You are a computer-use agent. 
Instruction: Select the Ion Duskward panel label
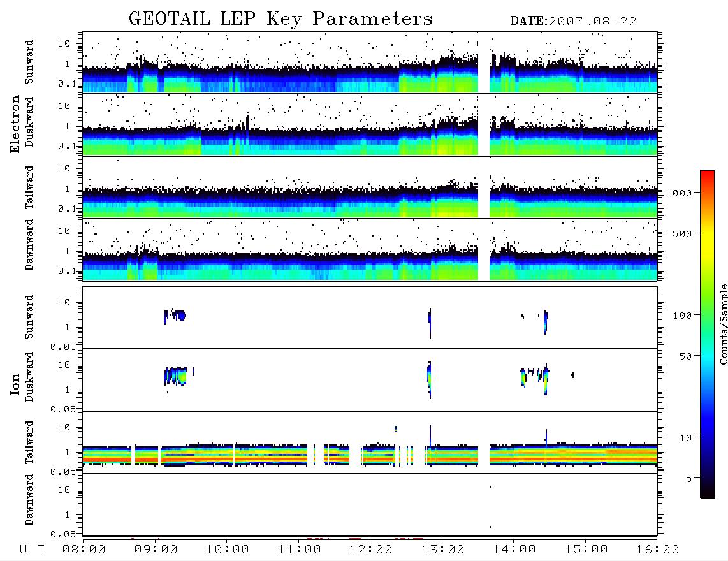(x=29, y=377)
